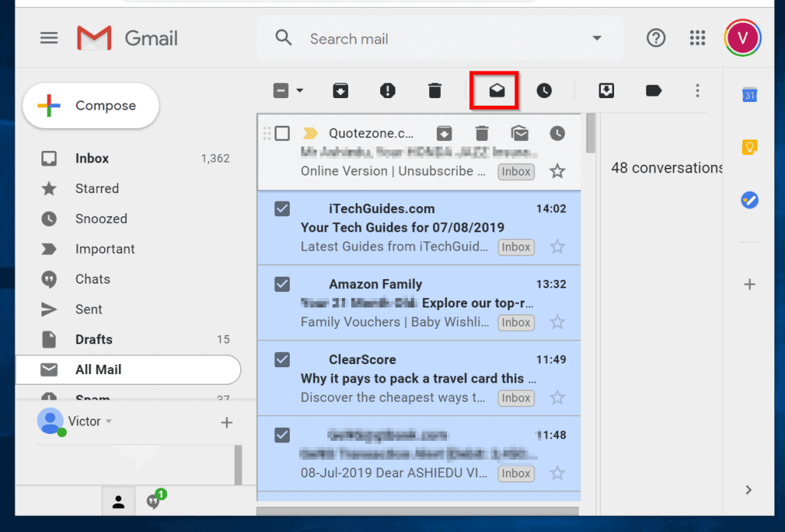Archive the selected conversations

tap(340, 90)
